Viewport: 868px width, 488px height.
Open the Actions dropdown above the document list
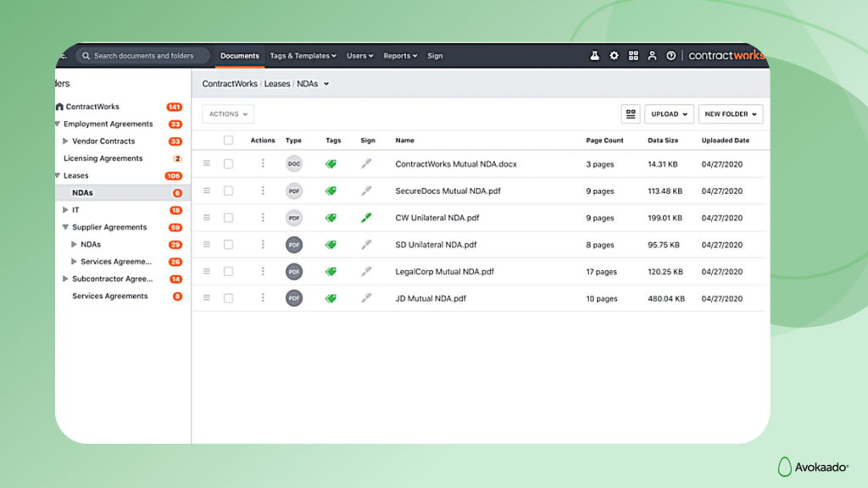227,114
